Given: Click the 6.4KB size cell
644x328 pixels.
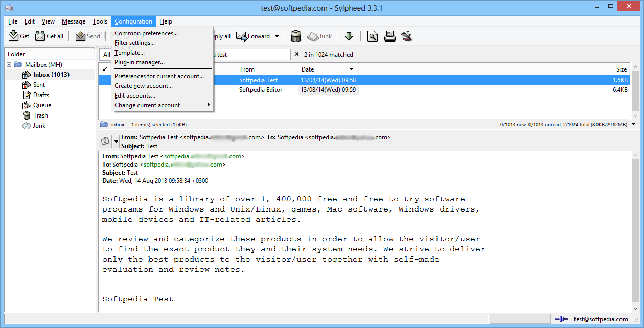Looking at the screenshot, I should [x=619, y=90].
